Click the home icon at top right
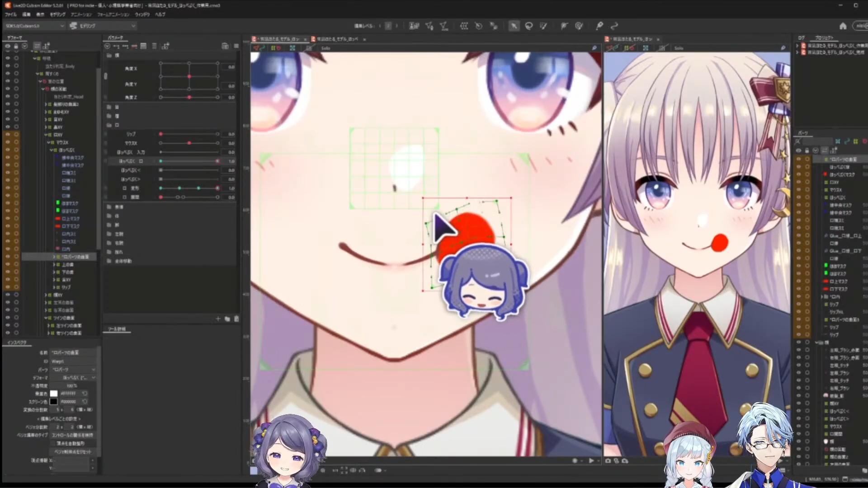This screenshot has height=488, width=868. tap(843, 26)
